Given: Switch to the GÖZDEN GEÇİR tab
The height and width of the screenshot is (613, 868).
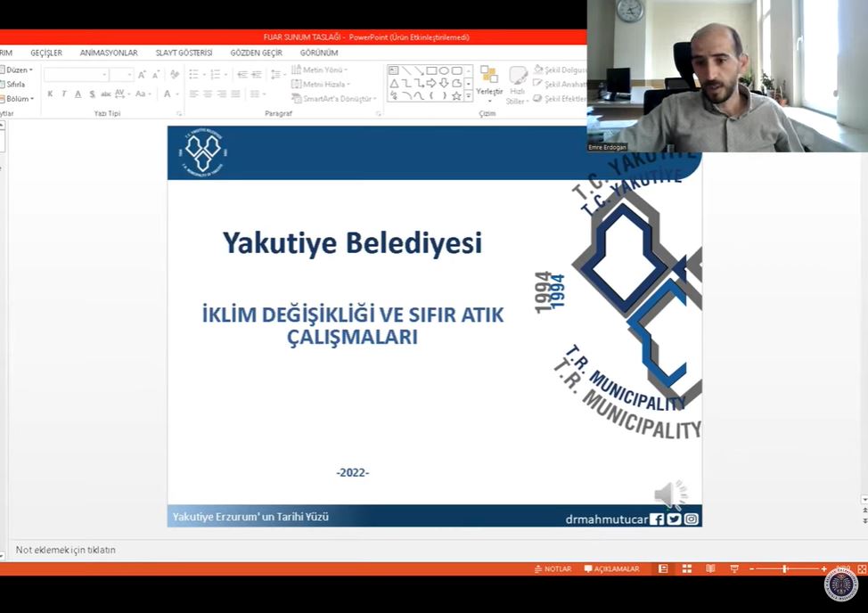Looking at the screenshot, I should tap(256, 53).
